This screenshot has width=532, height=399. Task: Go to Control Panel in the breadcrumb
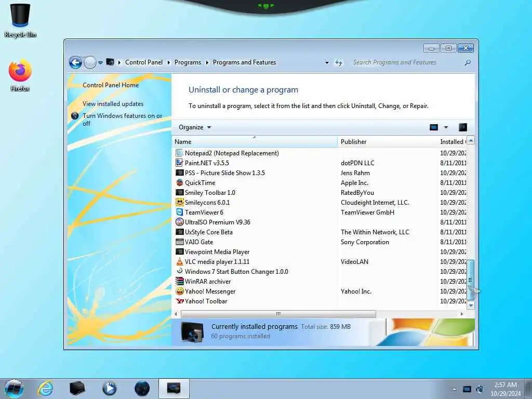(144, 62)
